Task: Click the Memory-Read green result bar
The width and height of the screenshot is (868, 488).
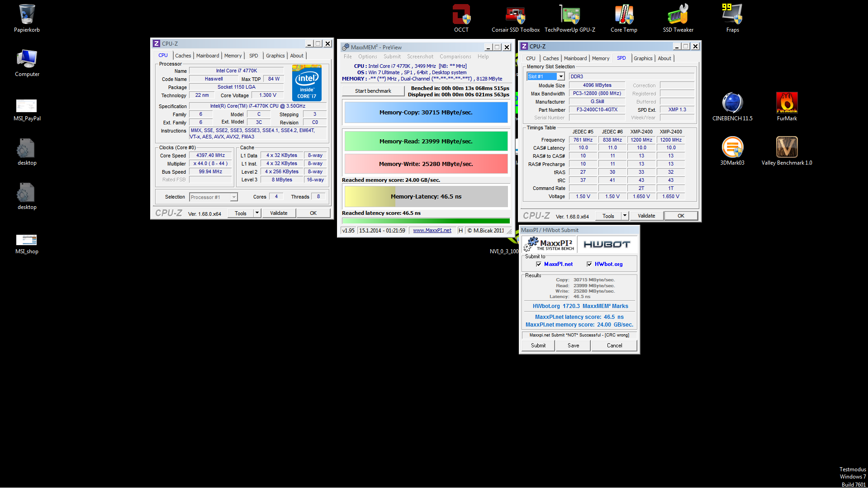Action: (426, 142)
